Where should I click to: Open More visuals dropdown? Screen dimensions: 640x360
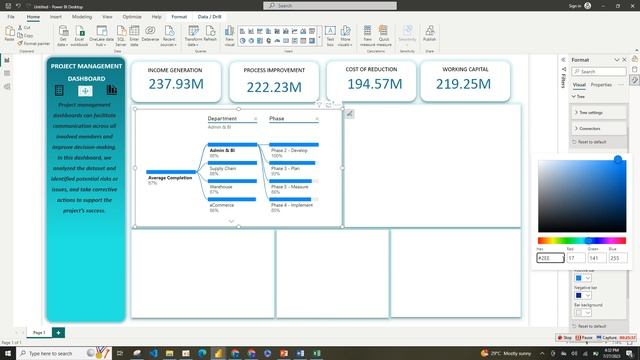pos(345,36)
